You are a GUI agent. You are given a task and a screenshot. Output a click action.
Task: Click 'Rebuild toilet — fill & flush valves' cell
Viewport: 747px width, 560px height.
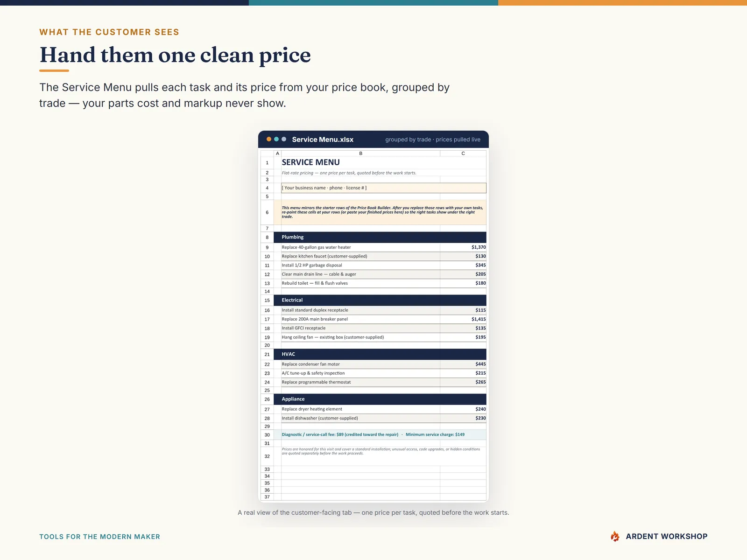point(360,283)
